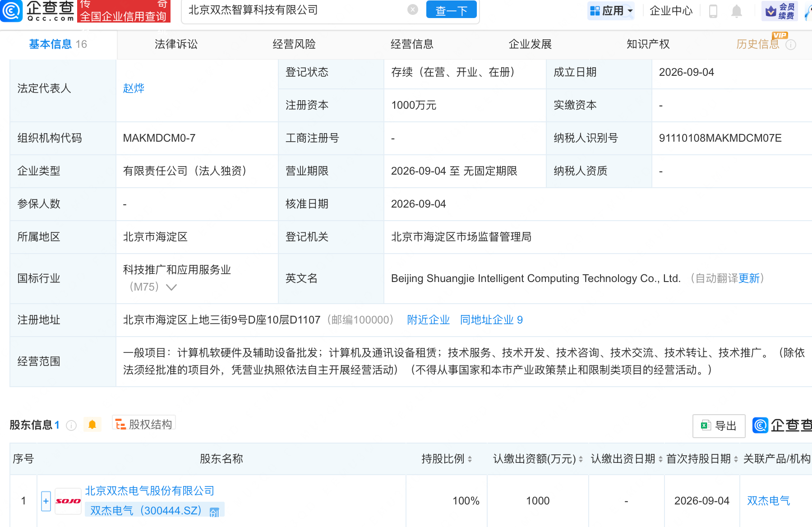Switch to the 法律诉讼 tab
This screenshot has height=527, width=812.
coord(176,44)
